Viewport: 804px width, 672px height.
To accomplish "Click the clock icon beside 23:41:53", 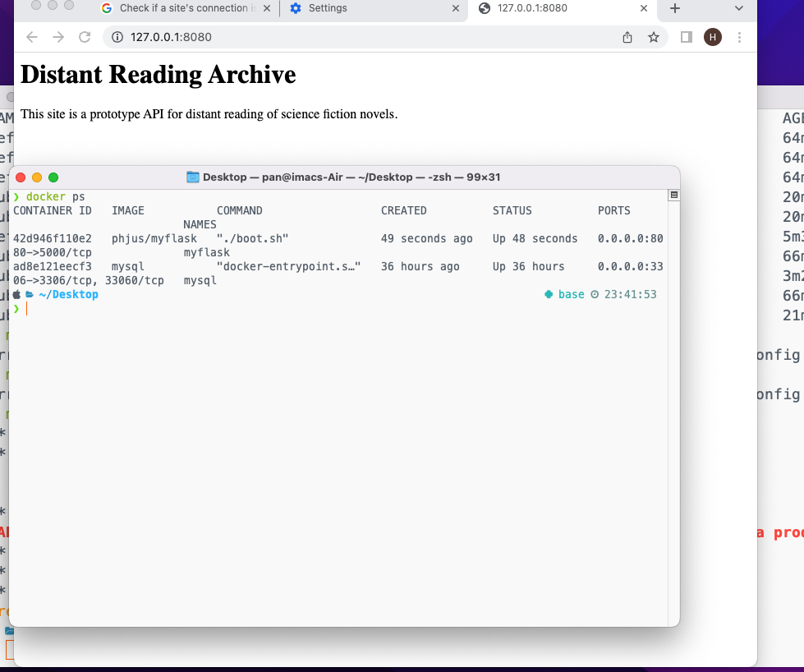I will coord(595,294).
